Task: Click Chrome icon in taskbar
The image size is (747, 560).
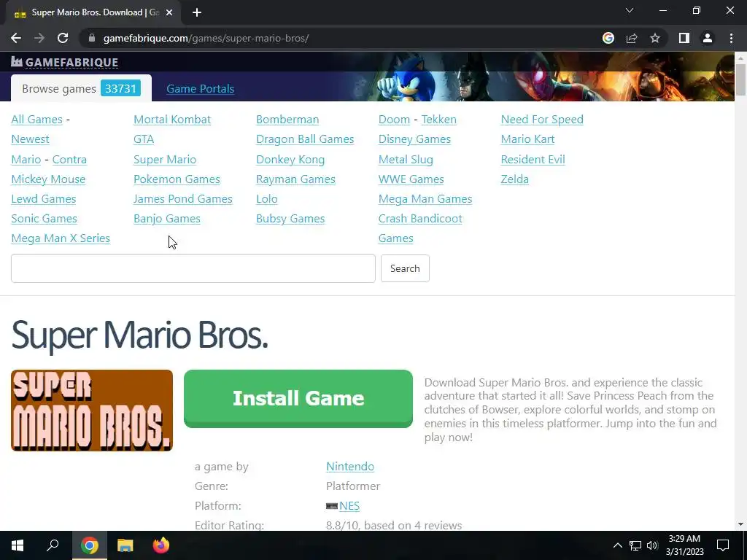Action: 89,545
